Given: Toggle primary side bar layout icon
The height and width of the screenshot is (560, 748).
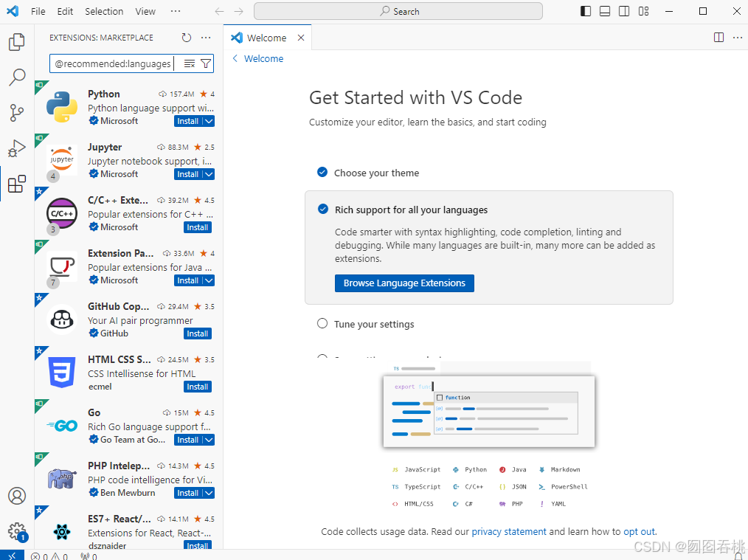Looking at the screenshot, I should coord(585,12).
